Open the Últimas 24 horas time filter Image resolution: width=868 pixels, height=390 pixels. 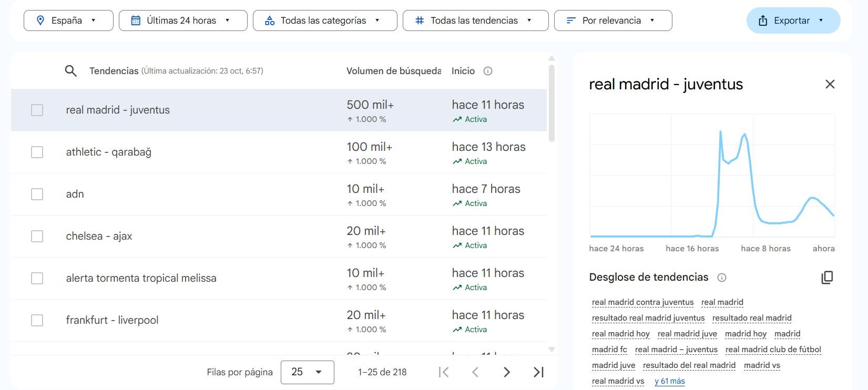tap(183, 20)
